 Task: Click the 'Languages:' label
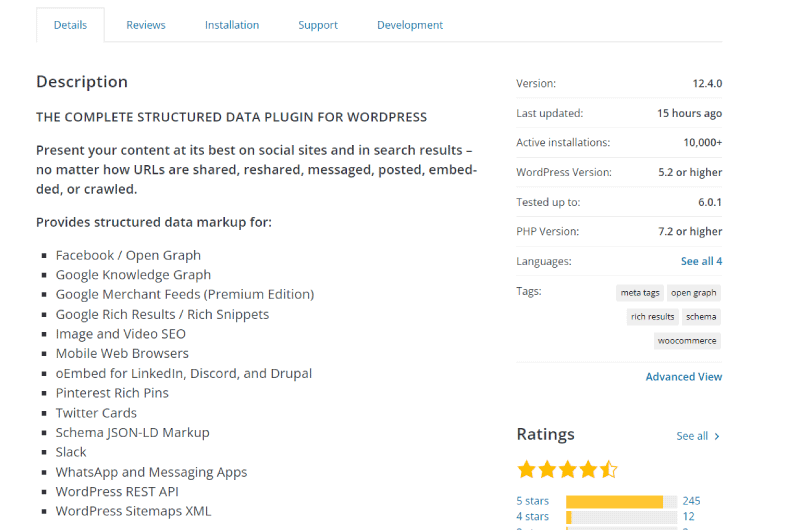(544, 261)
